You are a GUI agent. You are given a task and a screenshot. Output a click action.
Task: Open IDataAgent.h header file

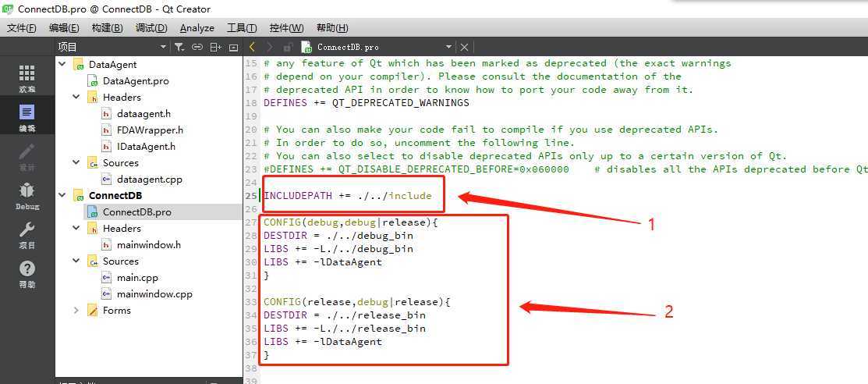[146, 146]
